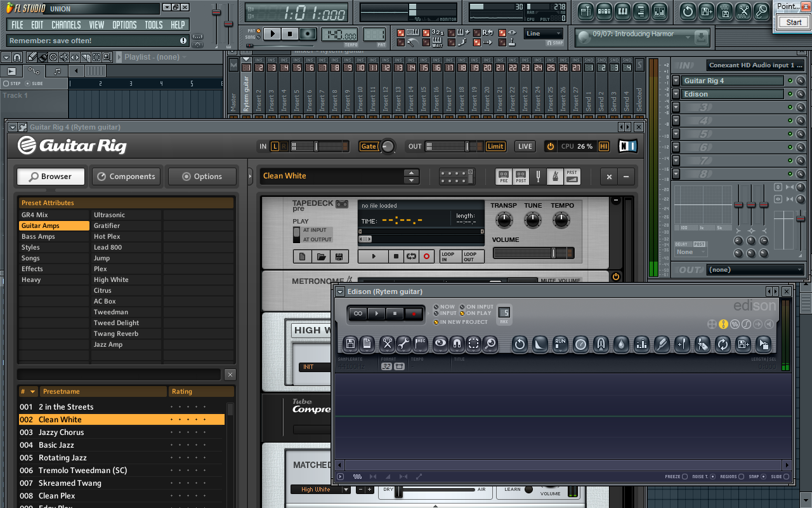Viewport: 812px width, 508px height.
Task: Open FL Studio mixer view icon
Action: [x=659, y=11]
